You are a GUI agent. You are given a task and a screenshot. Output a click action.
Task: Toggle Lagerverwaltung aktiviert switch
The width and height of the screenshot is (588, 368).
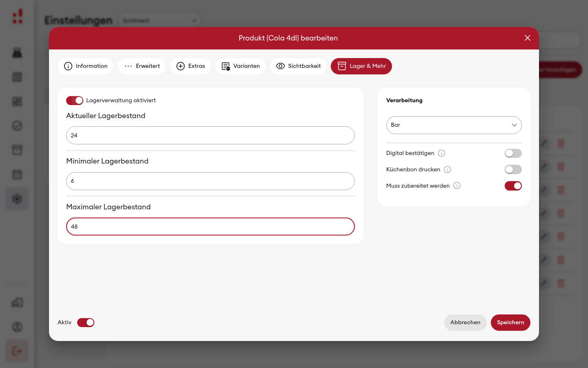pos(75,101)
